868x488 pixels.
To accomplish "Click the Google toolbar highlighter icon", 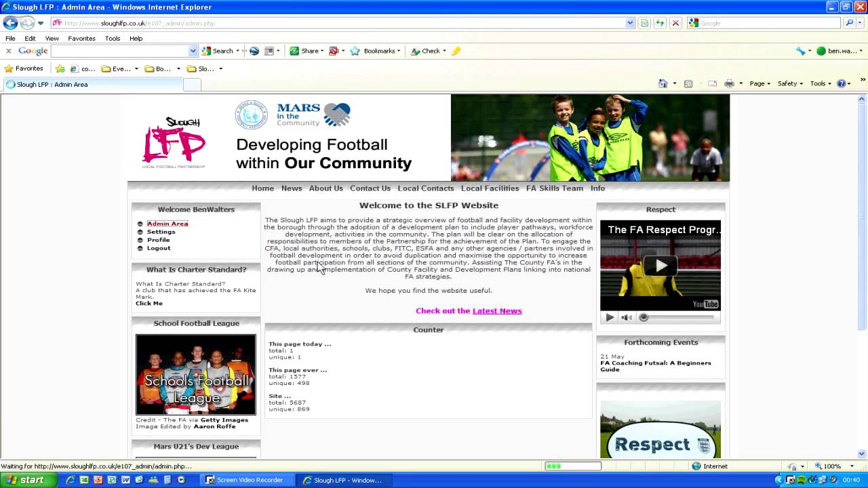I will click(x=456, y=51).
